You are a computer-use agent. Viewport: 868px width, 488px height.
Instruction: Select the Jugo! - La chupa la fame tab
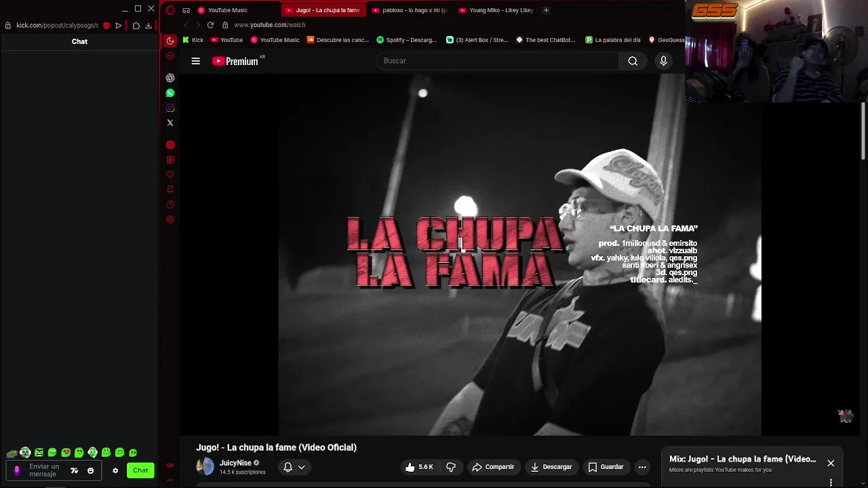point(323,10)
